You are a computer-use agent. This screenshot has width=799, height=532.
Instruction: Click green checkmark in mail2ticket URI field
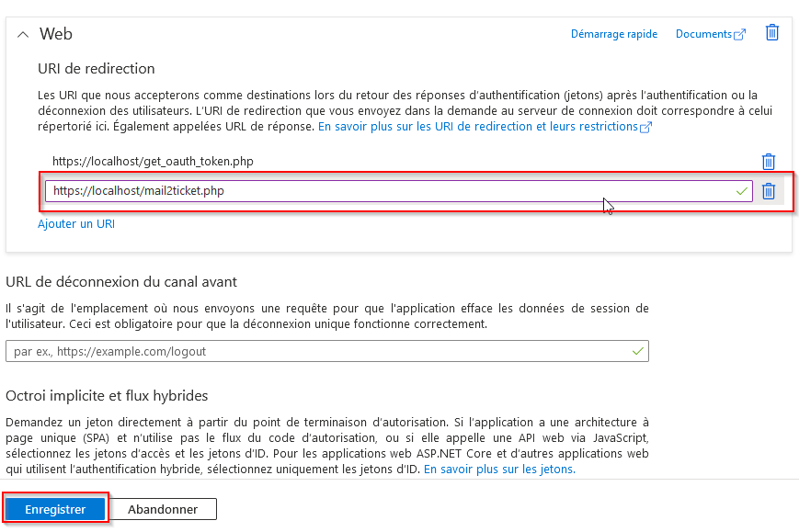tap(741, 191)
